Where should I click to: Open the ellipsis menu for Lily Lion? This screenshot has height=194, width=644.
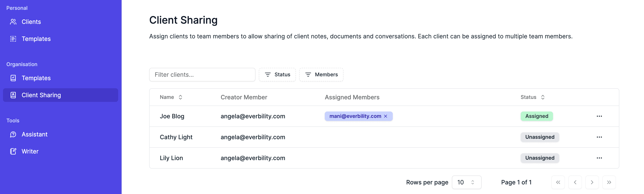tap(599, 158)
